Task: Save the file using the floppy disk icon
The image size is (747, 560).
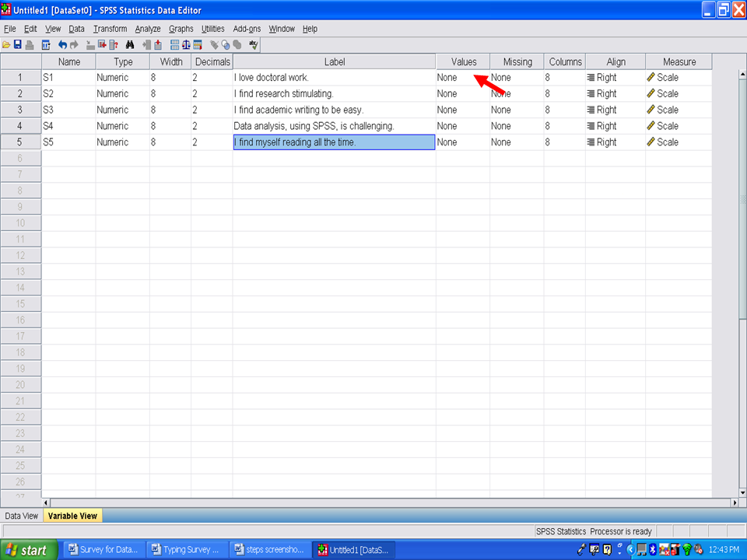Action: pos(17,45)
